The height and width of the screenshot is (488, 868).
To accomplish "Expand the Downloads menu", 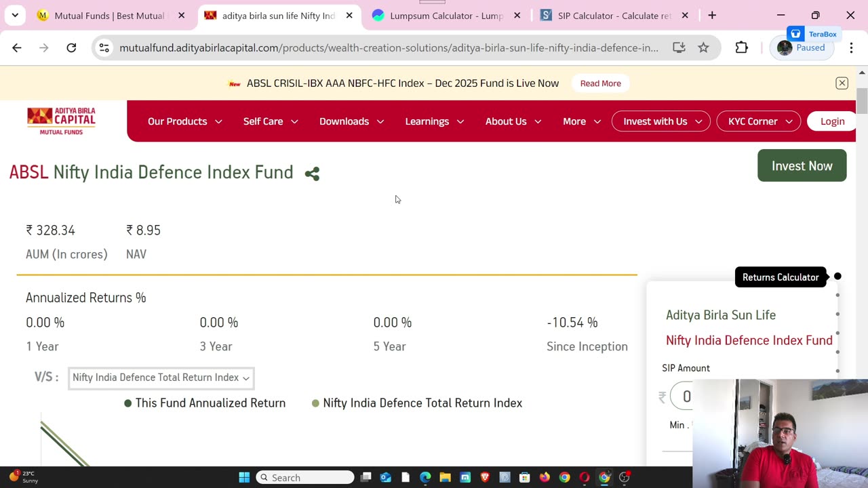I will point(351,121).
